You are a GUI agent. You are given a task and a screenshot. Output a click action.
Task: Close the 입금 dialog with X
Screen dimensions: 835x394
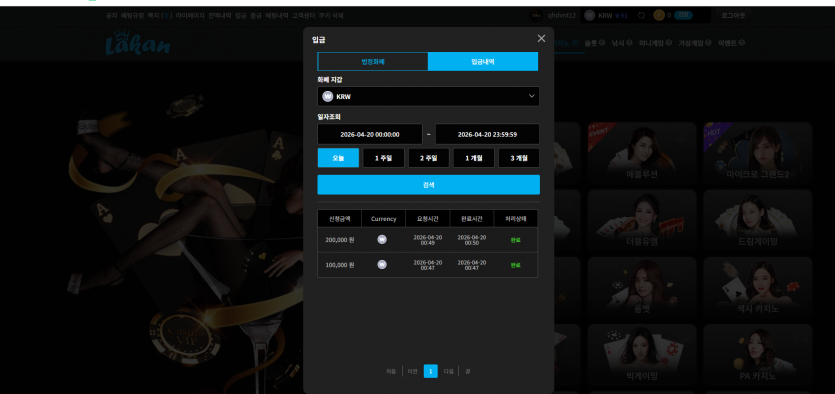[541, 38]
